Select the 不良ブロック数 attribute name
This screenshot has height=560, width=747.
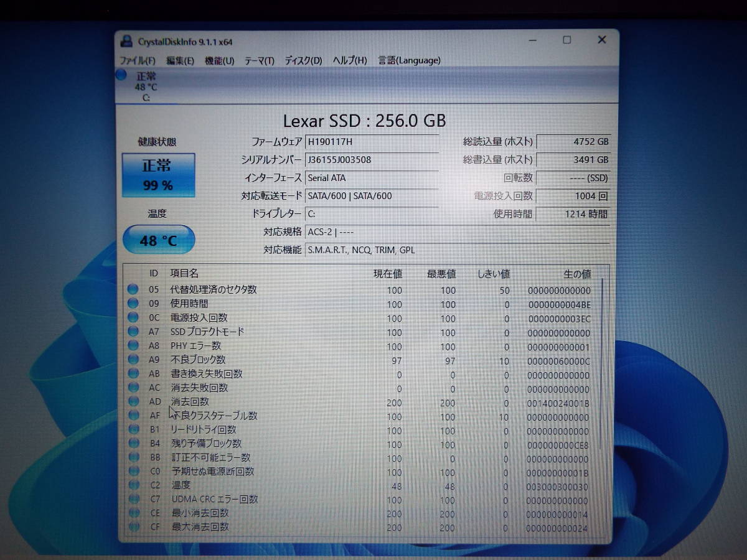click(x=198, y=360)
